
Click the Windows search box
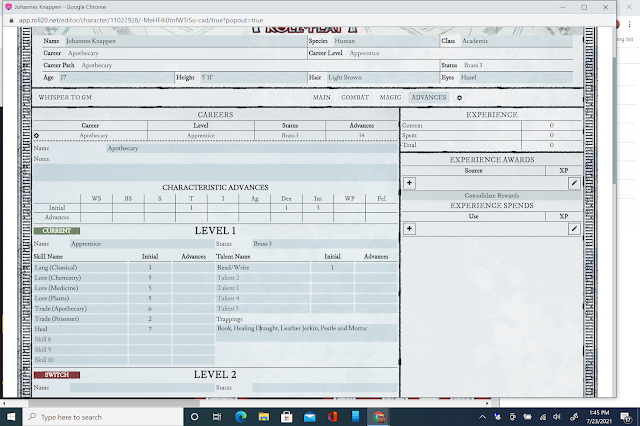[102, 417]
